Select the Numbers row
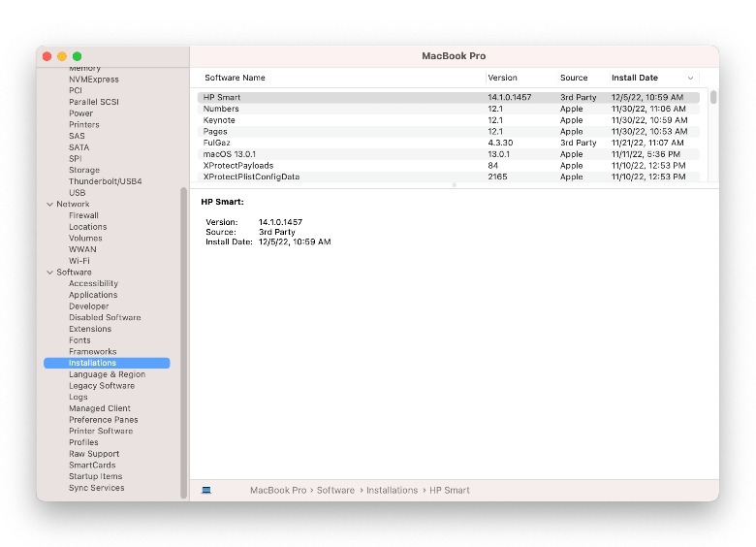This screenshot has width=756, height=547. pyautogui.click(x=449, y=109)
